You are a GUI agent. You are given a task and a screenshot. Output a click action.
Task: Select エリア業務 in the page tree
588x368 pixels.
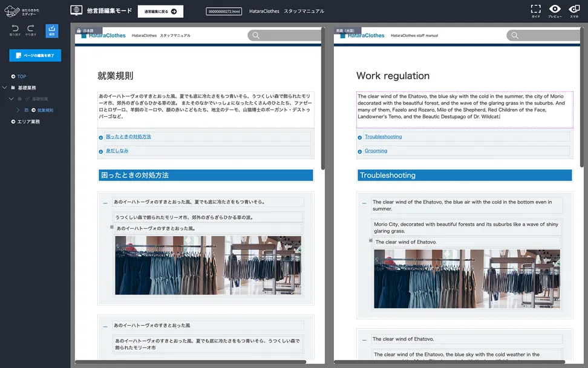point(28,122)
